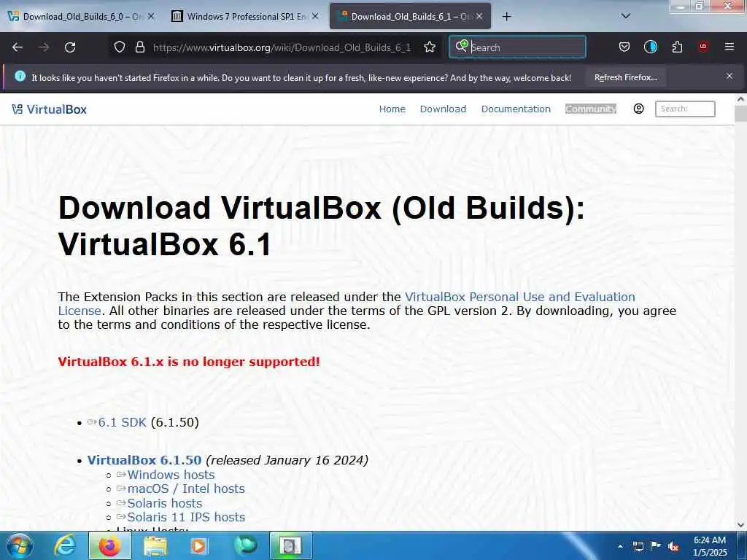Bookmark this page with the star
Viewport: 747px width, 560px height.
pyautogui.click(x=430, y=47)
